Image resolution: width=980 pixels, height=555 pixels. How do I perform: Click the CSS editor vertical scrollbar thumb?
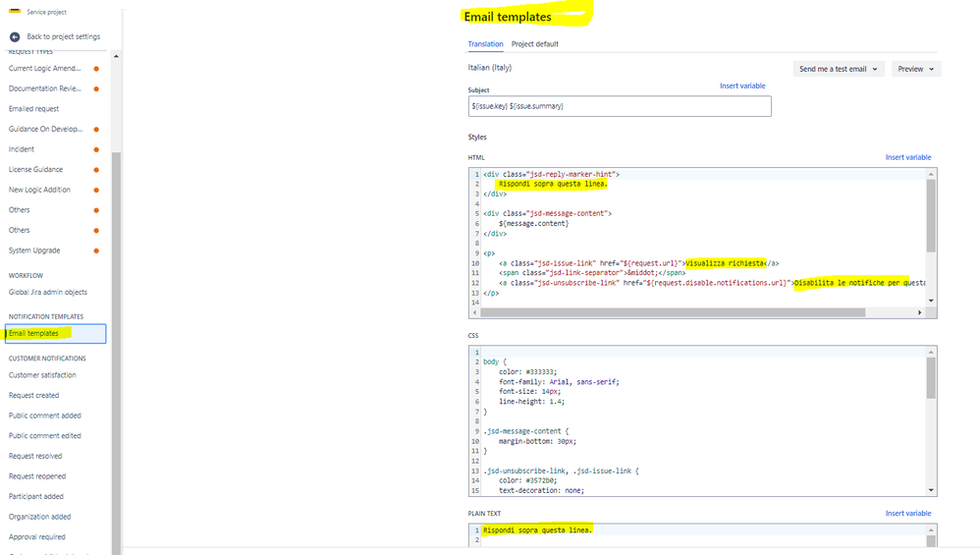click(x=931, y=378)
